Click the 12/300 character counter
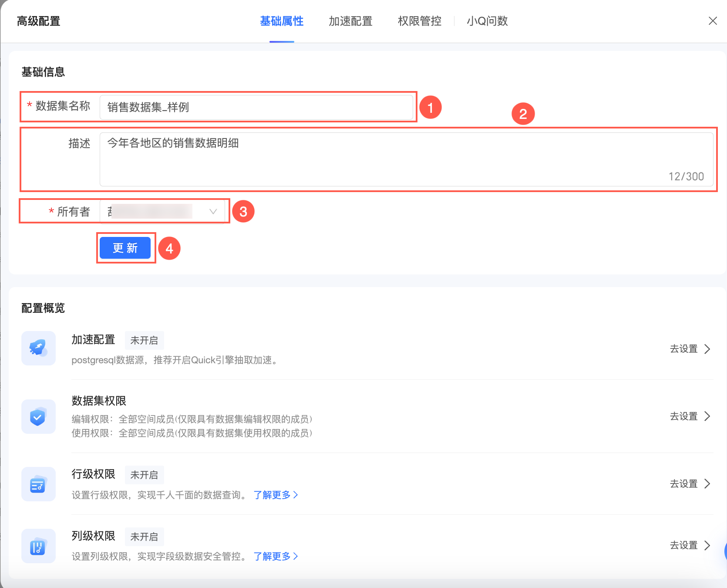The image size is (727, 588). [686, 176]
